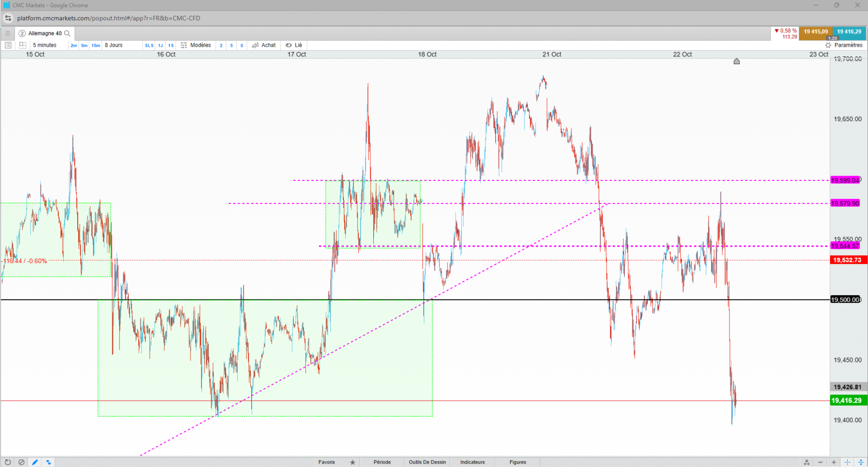Click the -116.44 / -0.60% measurement label

pyautogui.click(x=24, y=261)
